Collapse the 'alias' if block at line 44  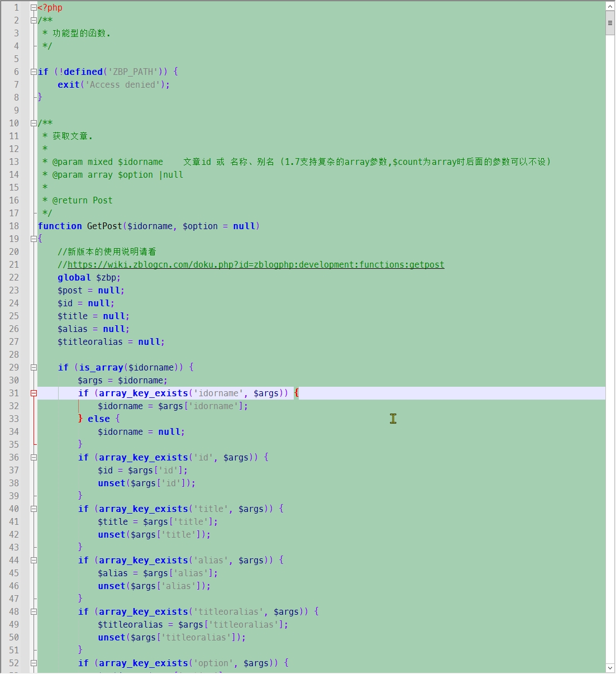pyautogui.click(x=34, y=561)
